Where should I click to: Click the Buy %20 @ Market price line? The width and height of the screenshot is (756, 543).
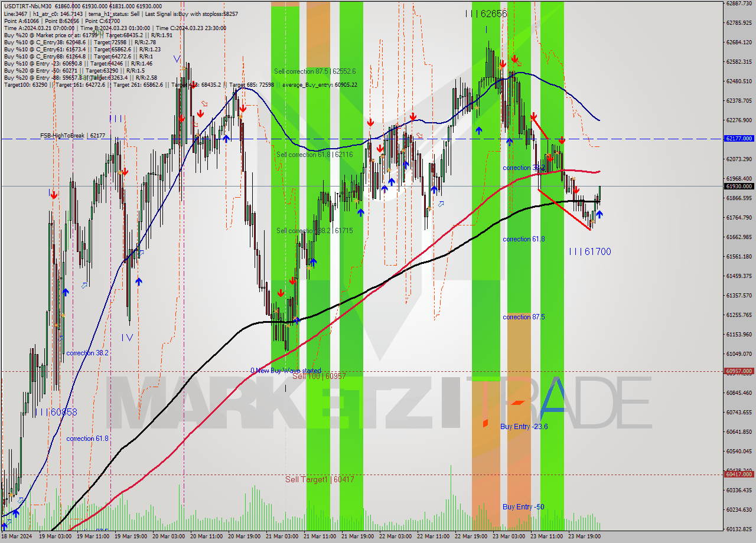click(x=88, y=35)
